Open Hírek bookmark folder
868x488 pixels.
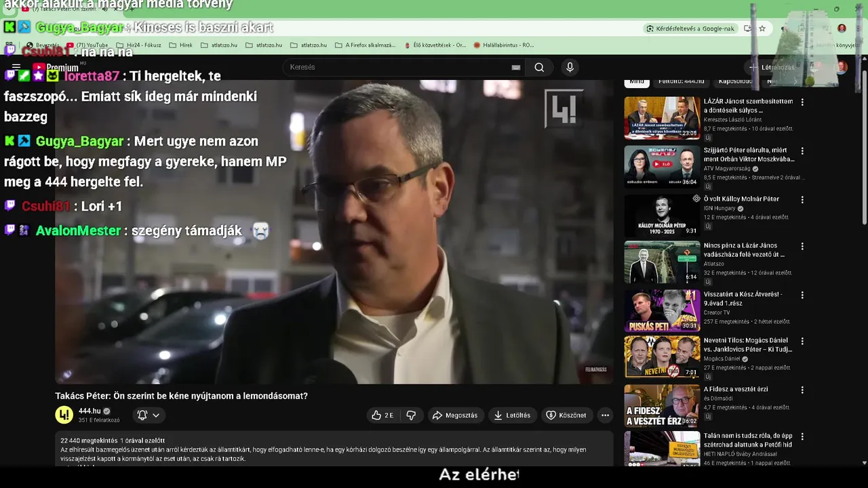coord(181,45)
